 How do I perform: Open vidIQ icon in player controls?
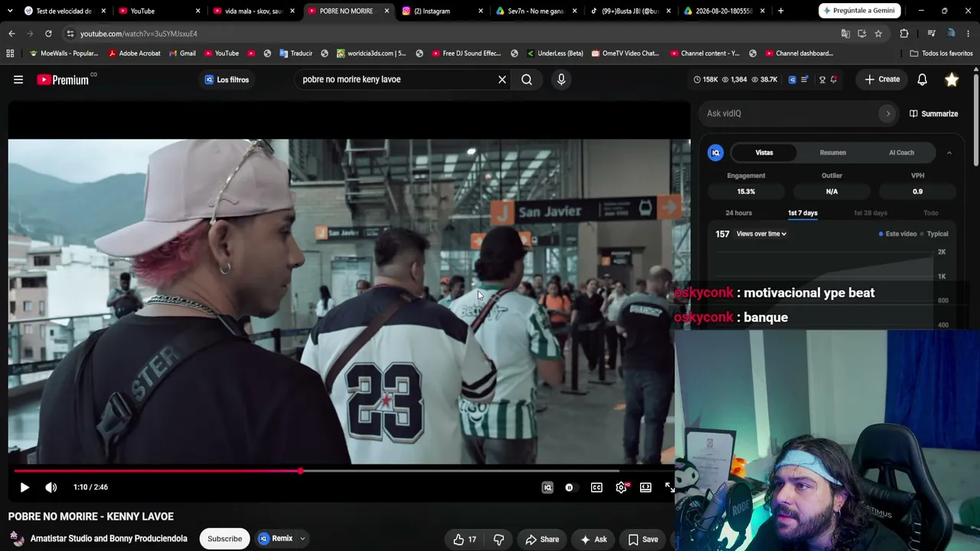(547, 487)
